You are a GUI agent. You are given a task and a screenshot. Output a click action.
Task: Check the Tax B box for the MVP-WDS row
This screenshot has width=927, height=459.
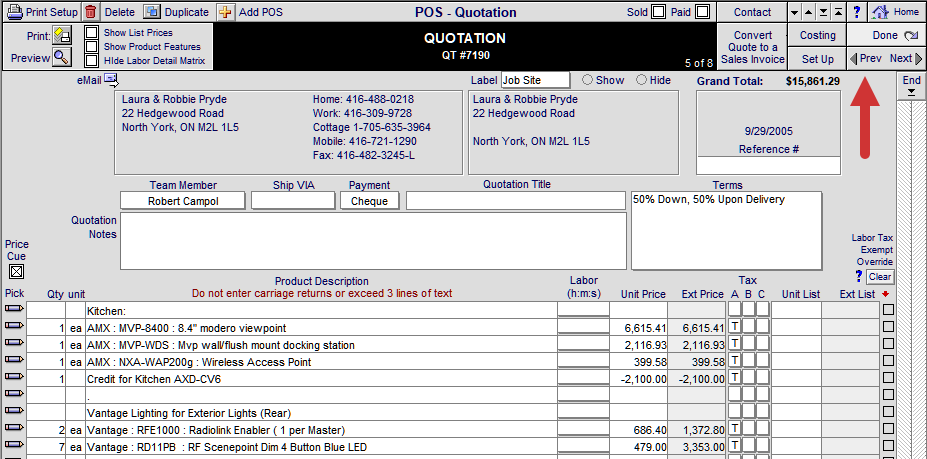point(748,343)
